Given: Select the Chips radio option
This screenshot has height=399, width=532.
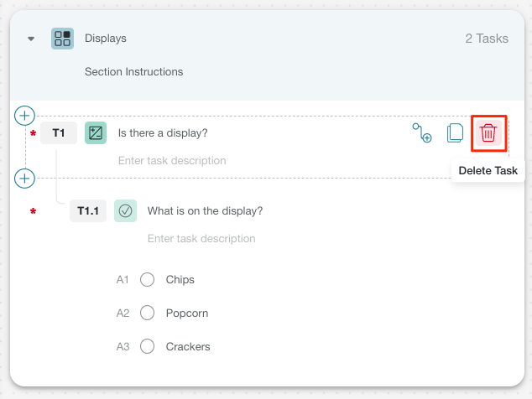Looking at the screenshot, I should click(x=147, y=280).
